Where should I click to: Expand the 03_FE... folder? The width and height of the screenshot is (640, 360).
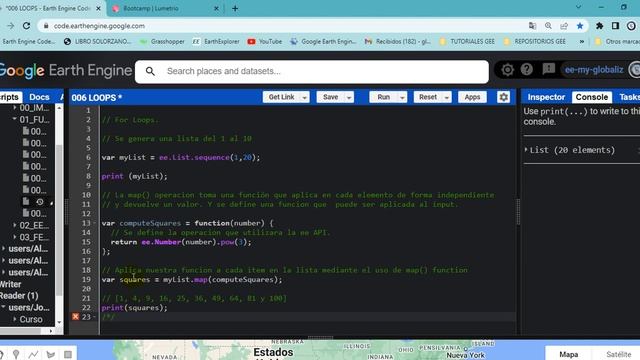click(x=14, y=237)
